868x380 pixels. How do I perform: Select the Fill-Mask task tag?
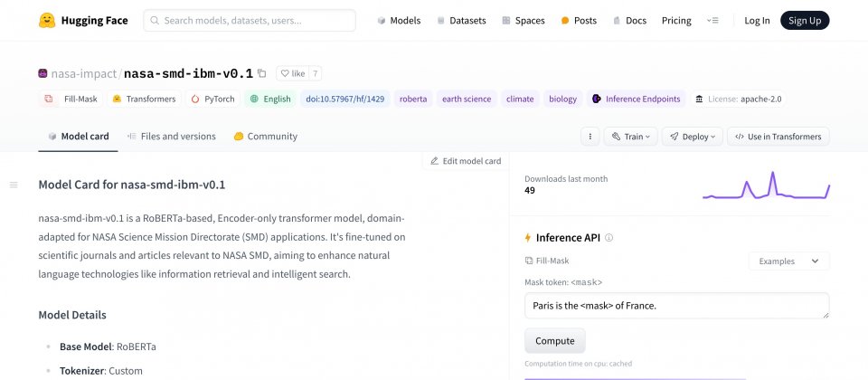[x=71, y=99]
